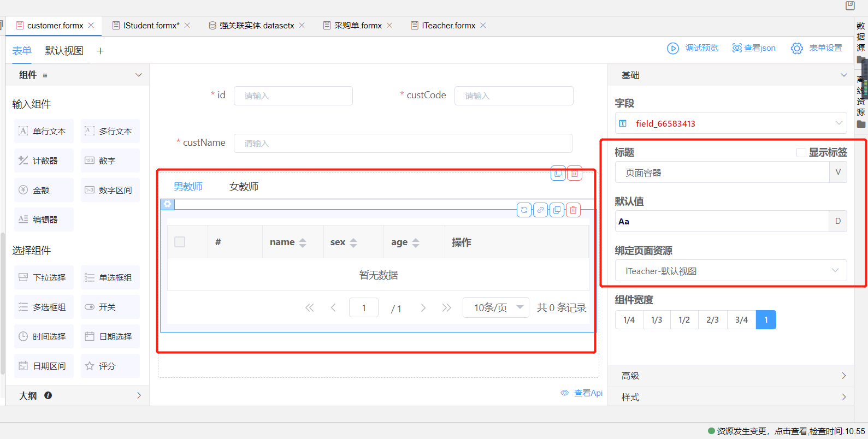The image size is (868, 439).
Task: Click 调试预览 debug preview play icon
Action: (672, 48)
